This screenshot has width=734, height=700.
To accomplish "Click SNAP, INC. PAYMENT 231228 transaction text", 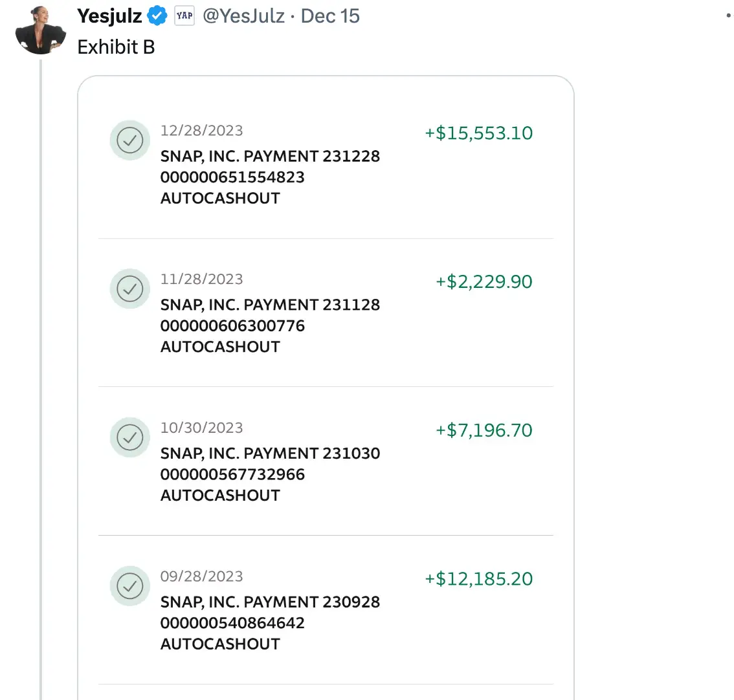I will tap(270, 157).
